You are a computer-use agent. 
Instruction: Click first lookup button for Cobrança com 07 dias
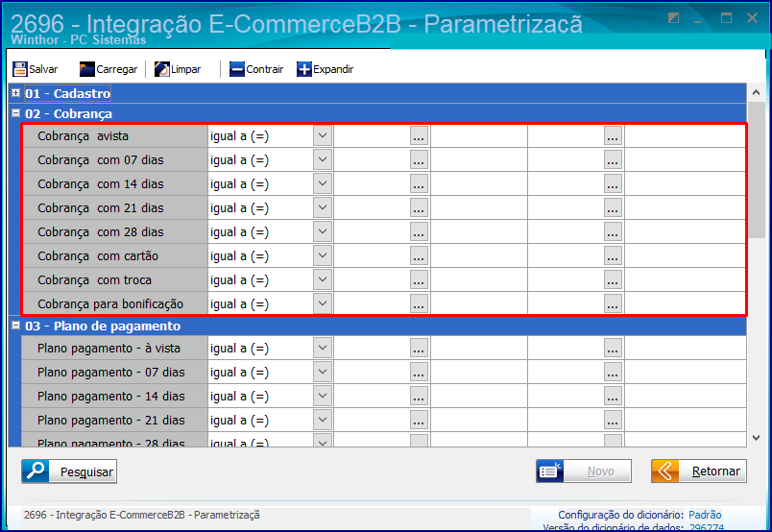pos(419,159)
